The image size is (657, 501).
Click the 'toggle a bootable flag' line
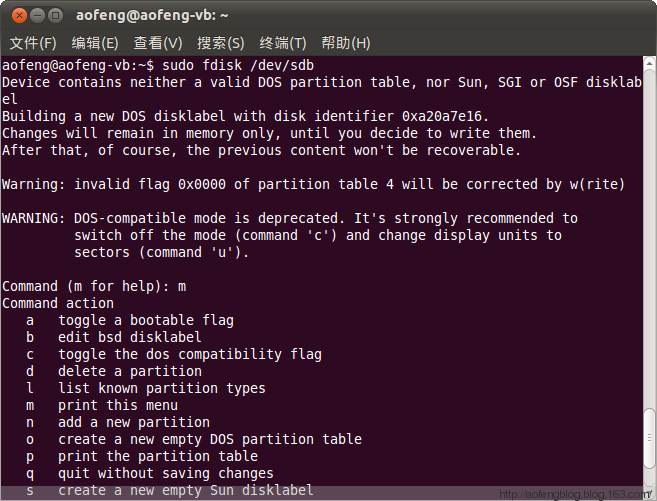[145, 320]
